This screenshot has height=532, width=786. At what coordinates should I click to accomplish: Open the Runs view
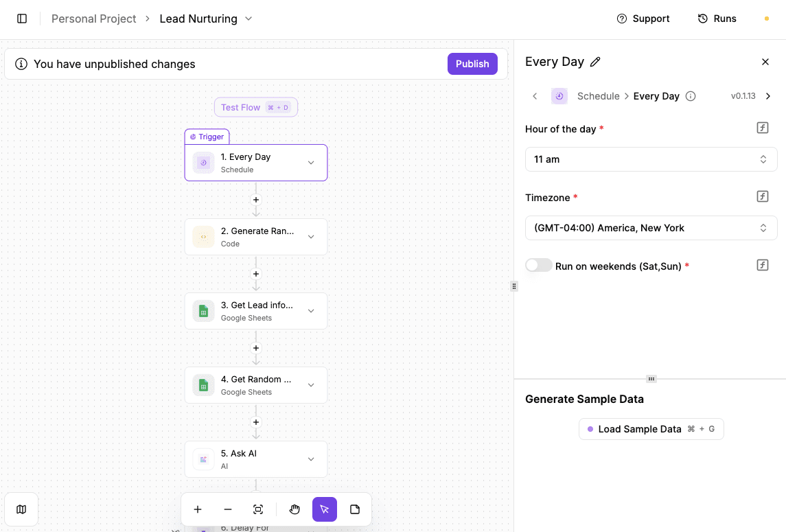point(717,19)
